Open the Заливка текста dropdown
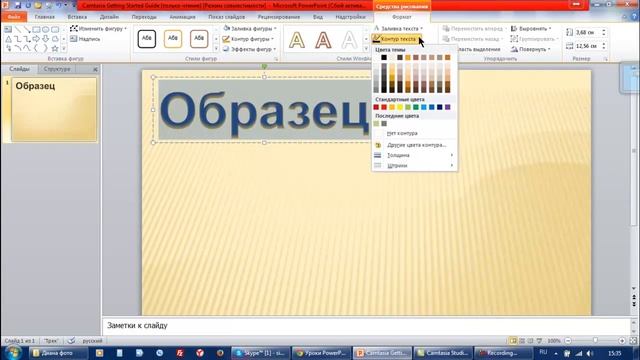Viewport: 640px width, 360px height. pos(399,29)
